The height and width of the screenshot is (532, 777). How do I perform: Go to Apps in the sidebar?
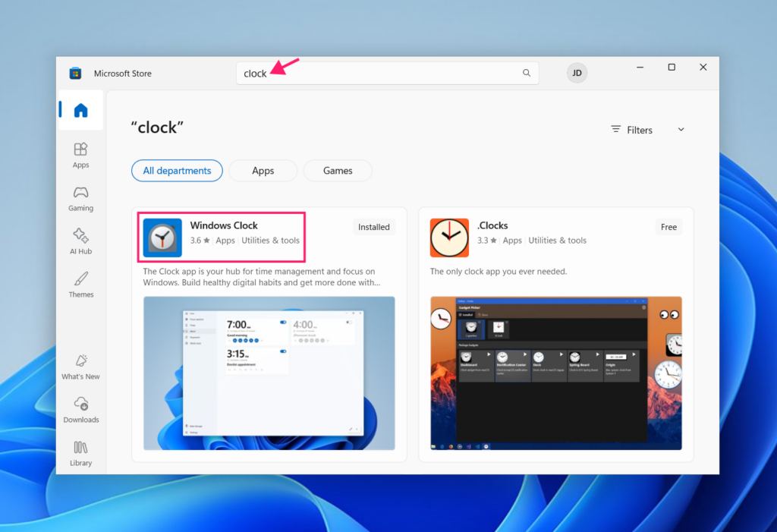(x=80, y=156)
